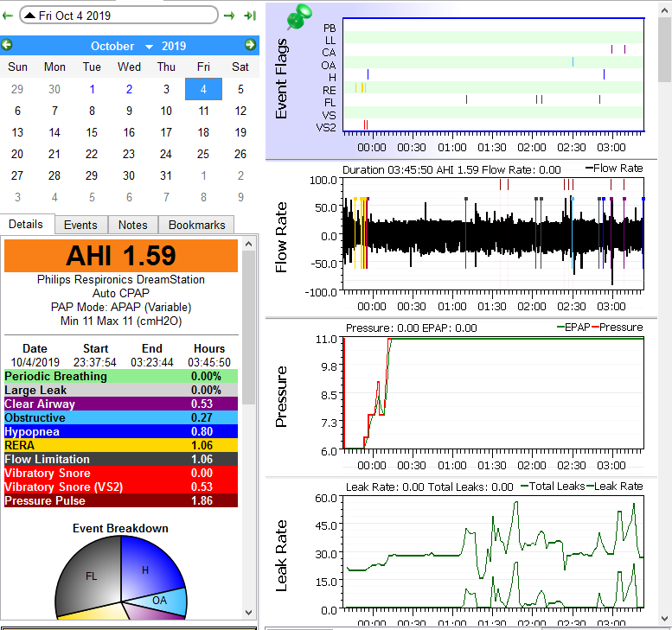The height and width of the screenshot is (630, 672).
Task: Click the AHI 1.59 orange banner
Action: [x=121, y=256]
